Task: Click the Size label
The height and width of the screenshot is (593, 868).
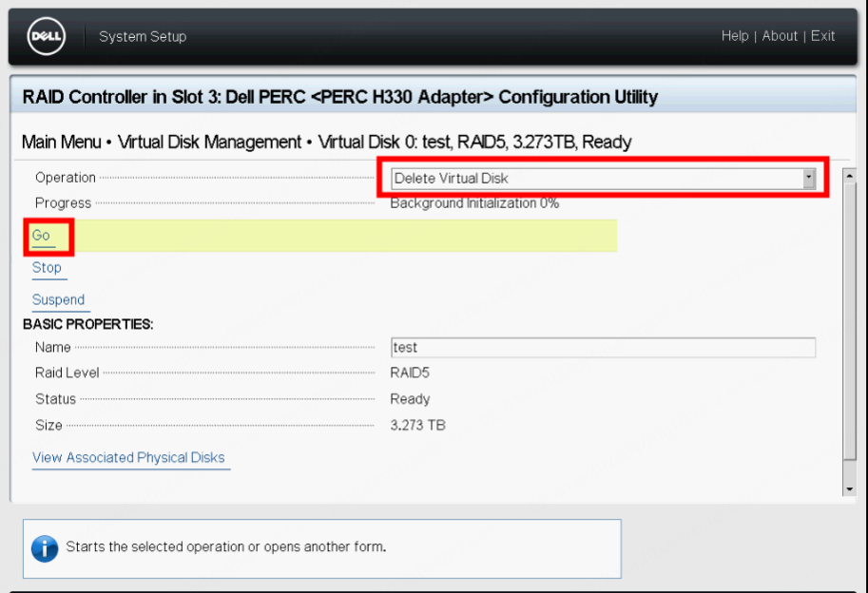Action: click(x=48, y=426)
